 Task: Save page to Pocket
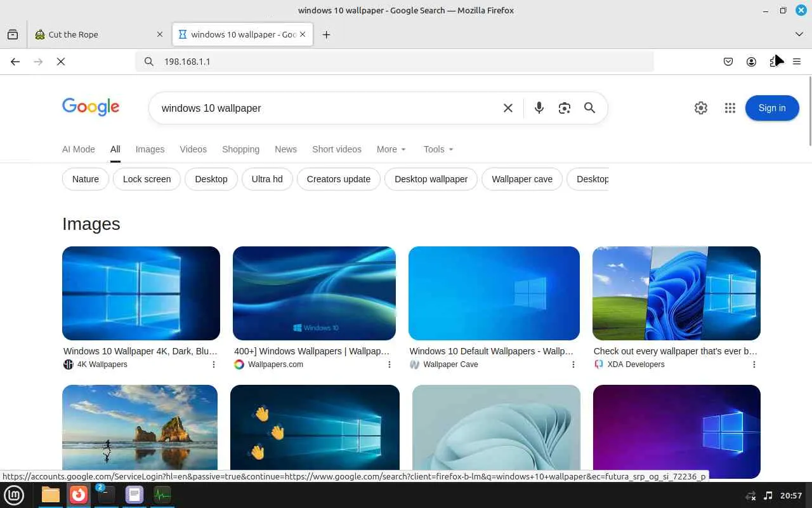tap(728, 62)
